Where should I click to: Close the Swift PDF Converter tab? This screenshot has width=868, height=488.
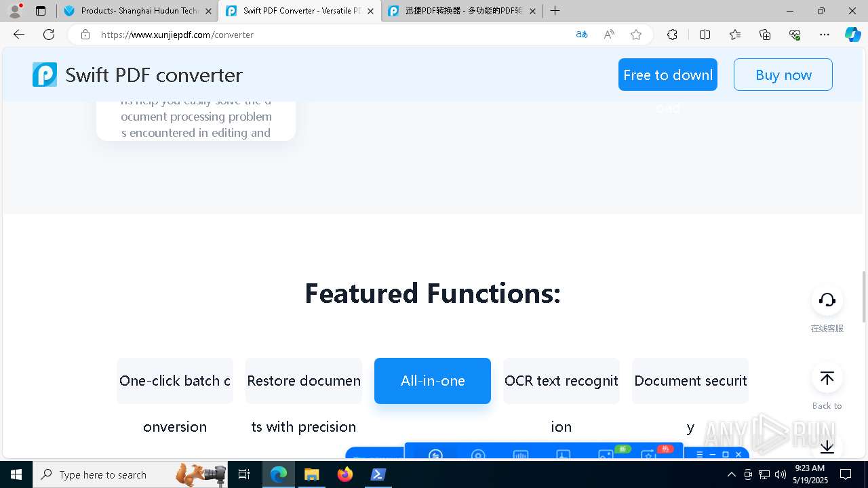[x=370, y=11]
